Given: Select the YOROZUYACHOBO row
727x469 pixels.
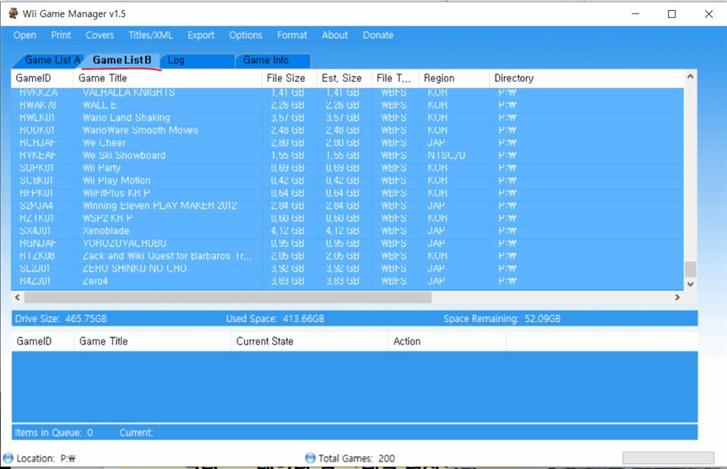Looking at the screenshot, I should pyautogui.click(x=347, y=243).
